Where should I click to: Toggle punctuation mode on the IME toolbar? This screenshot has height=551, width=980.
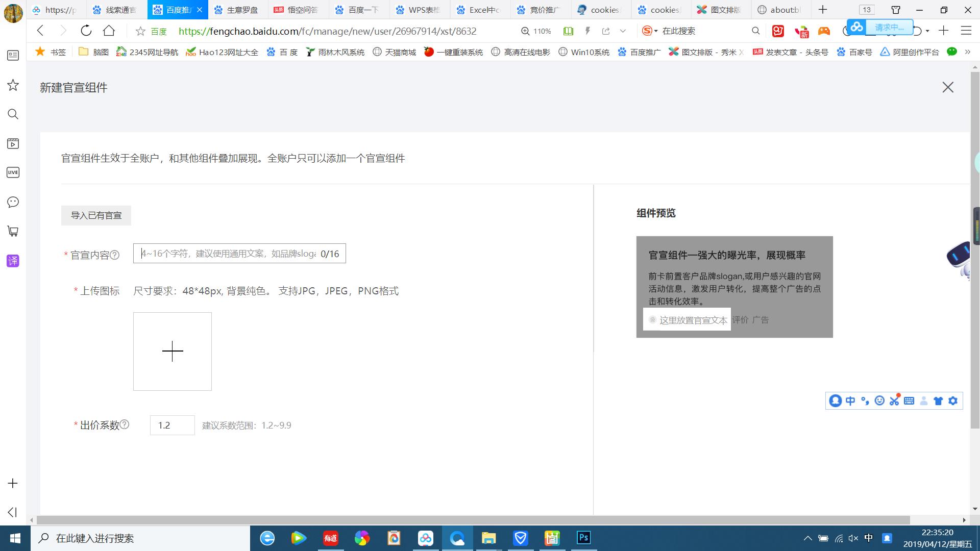865,401
